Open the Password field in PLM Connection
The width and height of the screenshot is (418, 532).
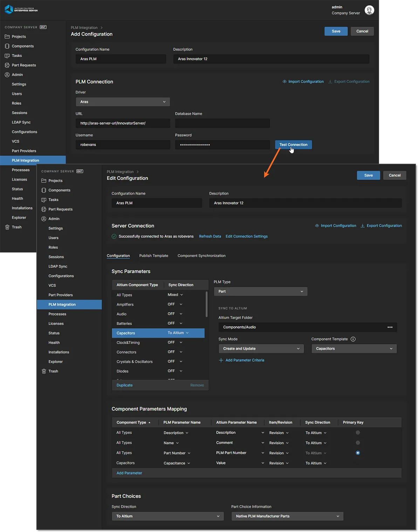pos(222,145)
